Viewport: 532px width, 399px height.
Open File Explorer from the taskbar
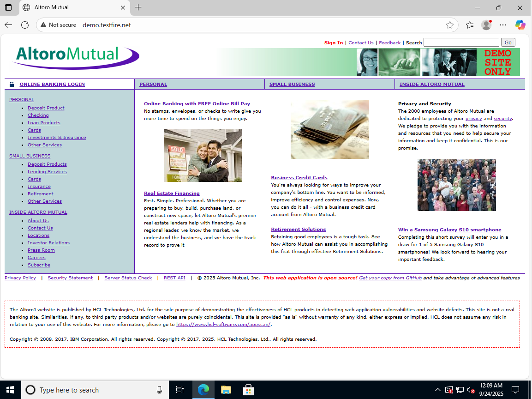[226, 390]
